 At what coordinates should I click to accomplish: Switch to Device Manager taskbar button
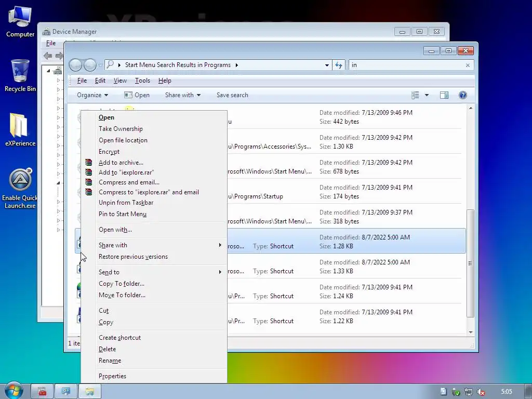point(66,392)
